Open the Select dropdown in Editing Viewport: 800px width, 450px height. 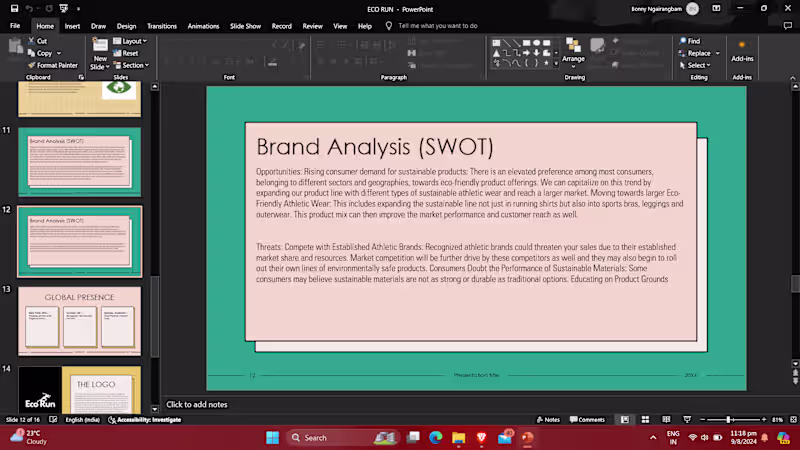[x=695, y=65]
